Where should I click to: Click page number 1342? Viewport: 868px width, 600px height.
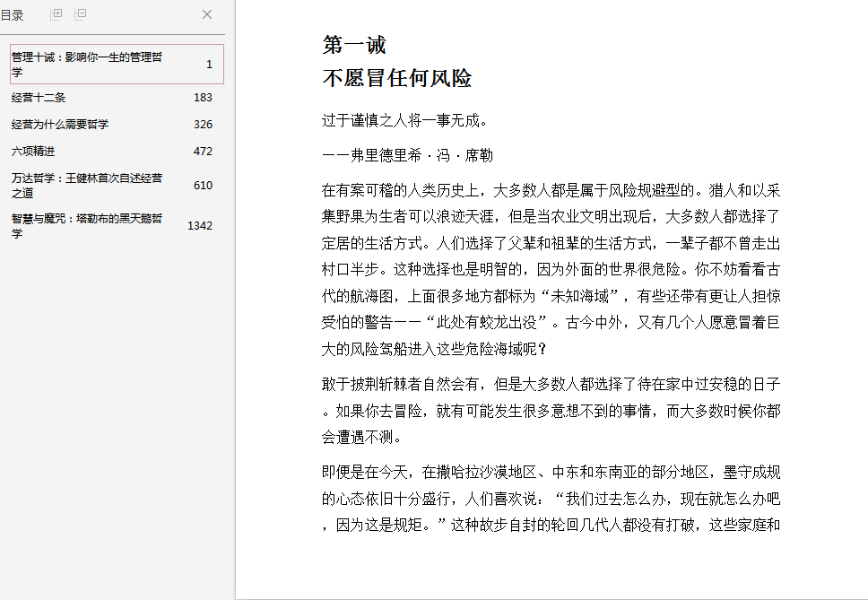point(200,226)
